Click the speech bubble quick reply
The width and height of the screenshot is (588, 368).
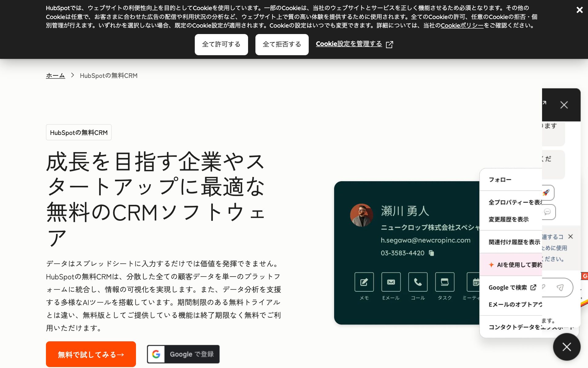click(548, 212)
